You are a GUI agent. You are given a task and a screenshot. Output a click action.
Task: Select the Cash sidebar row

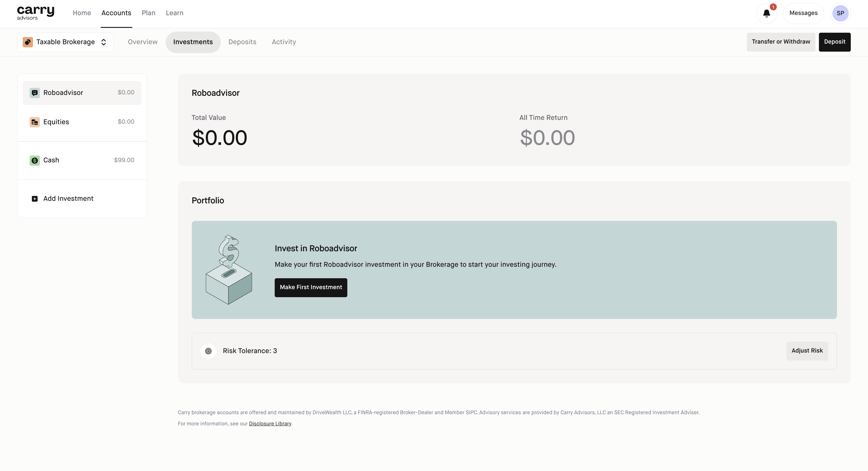(82, 160)
